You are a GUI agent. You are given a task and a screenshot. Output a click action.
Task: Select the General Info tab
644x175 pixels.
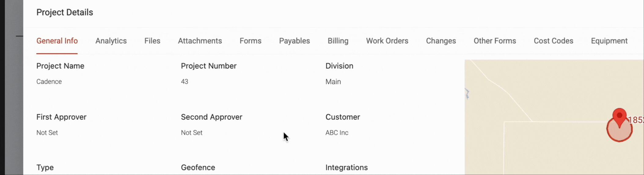tap(57, 41)
